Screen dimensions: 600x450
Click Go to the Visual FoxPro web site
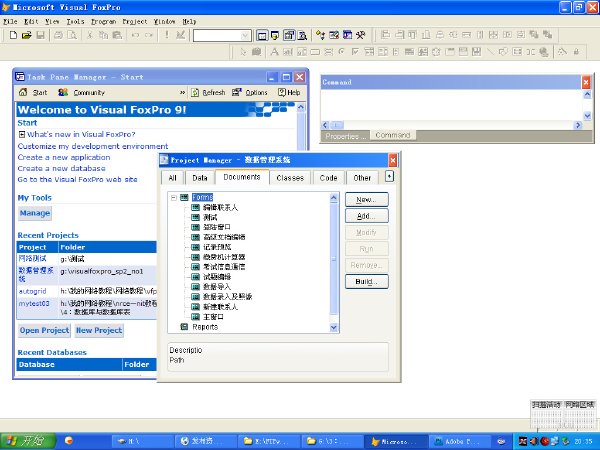pos(77,179)
